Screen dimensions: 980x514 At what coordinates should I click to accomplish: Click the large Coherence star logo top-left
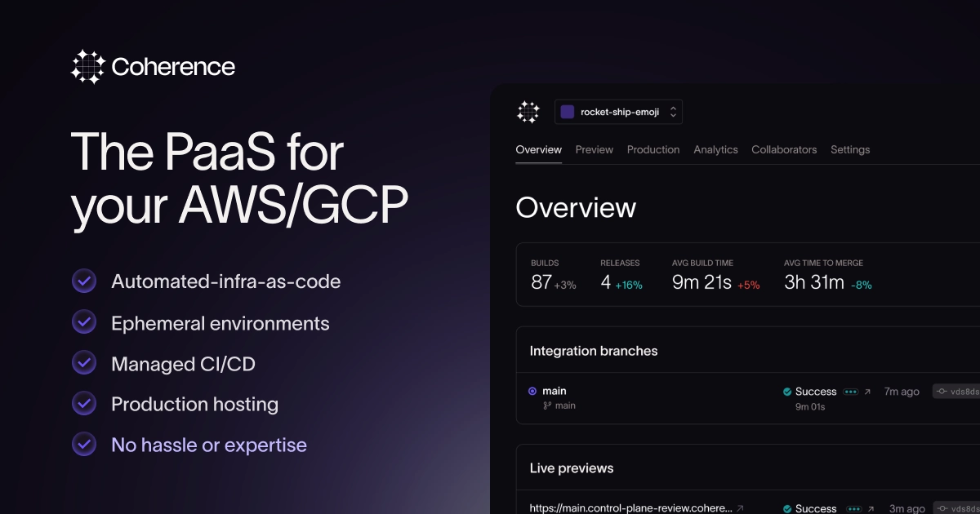88,67
